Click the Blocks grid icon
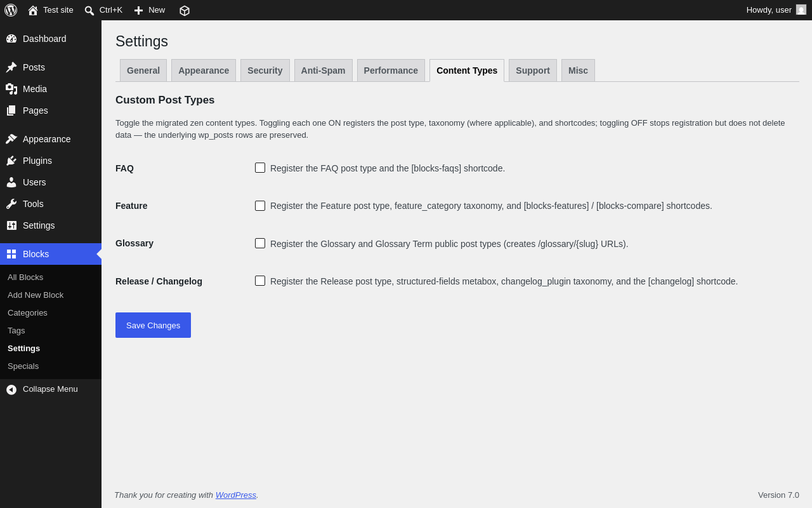The image size is (812, 508). pos(11,254)
